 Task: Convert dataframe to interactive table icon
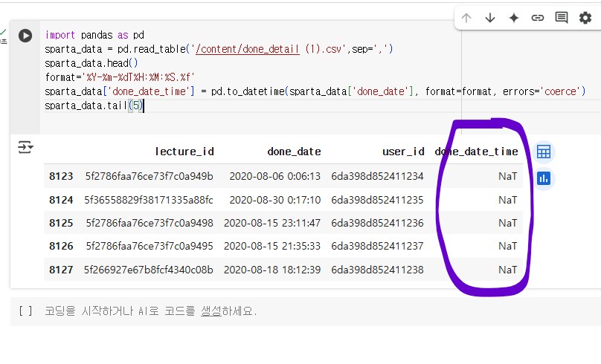544,152
